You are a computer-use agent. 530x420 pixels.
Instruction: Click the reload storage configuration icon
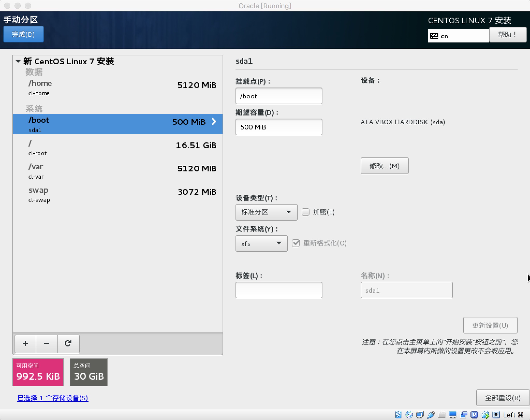(x=68, y=343)
